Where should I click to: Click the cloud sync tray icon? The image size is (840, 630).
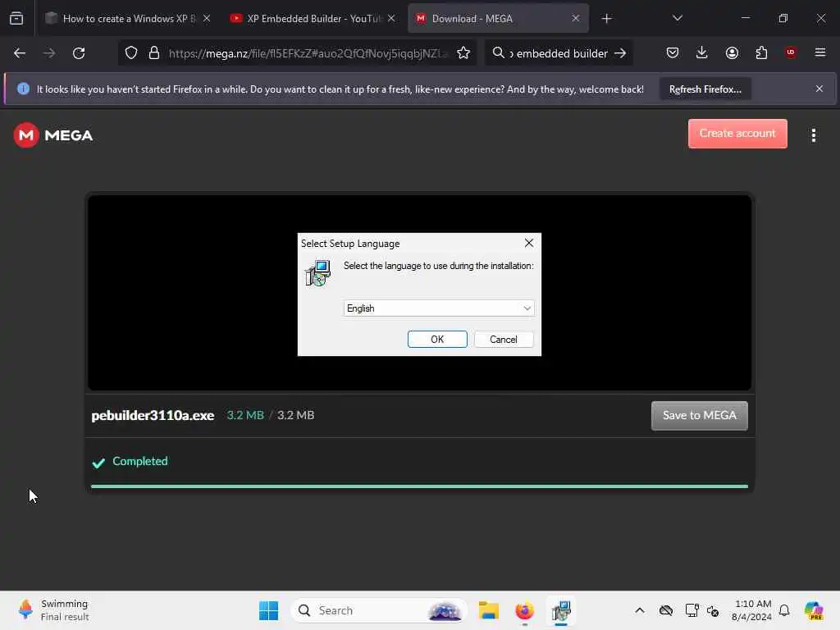point(666,610)
